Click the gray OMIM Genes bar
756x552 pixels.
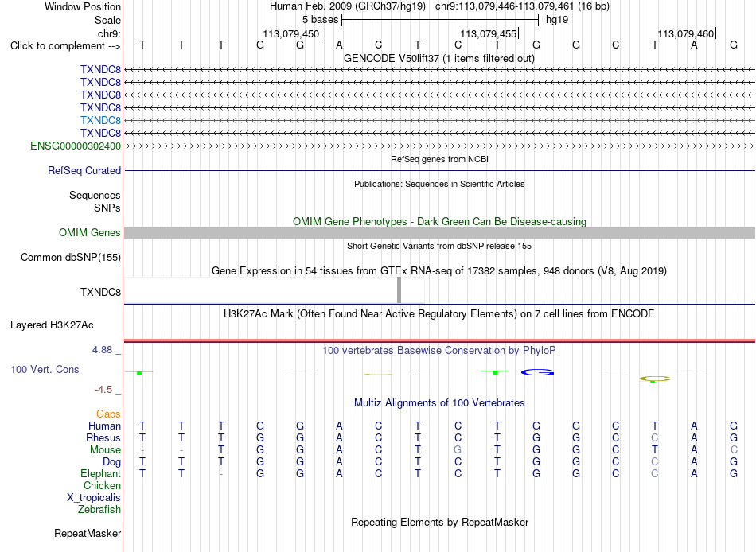point(439,233)
